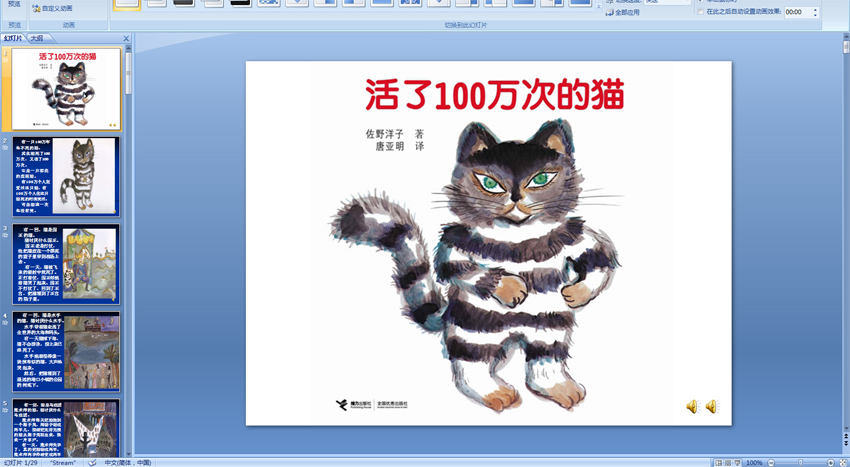Increase auto-advance time with up stepper arrow
Viewport: 850px width, 467px height.
click(x=815, y=9)
